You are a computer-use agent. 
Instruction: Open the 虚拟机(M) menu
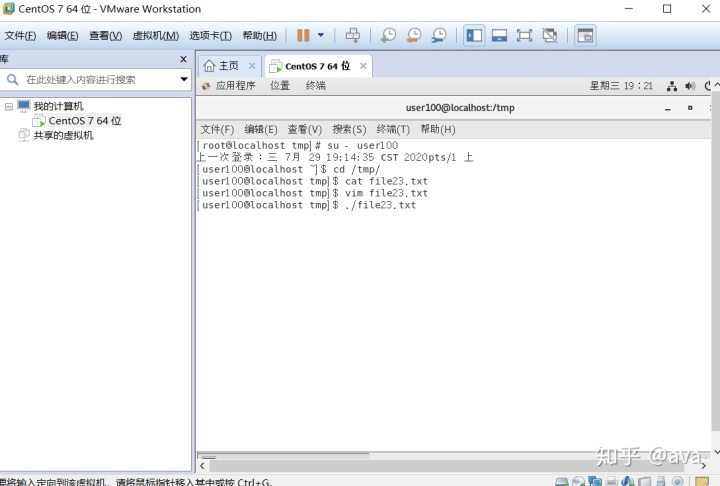click(x=156, y=35)
